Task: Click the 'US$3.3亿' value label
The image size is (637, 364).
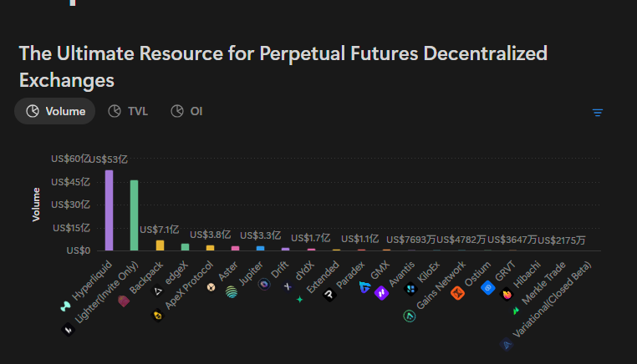Action: tap(261, 235)
